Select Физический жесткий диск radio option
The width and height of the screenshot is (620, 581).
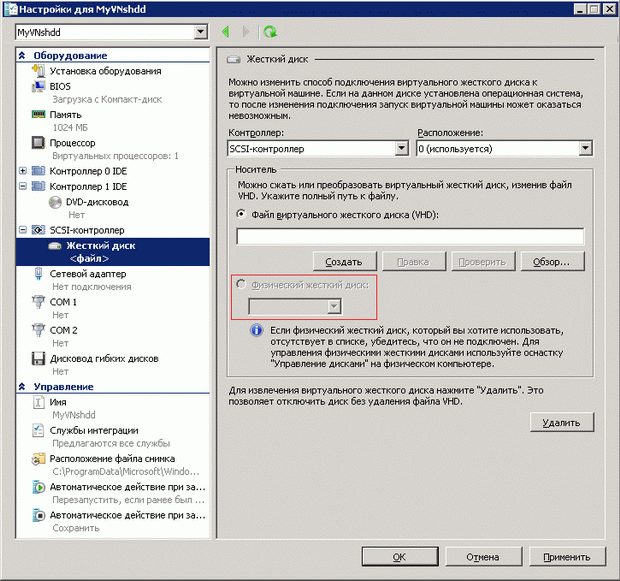tap(241, 285)
